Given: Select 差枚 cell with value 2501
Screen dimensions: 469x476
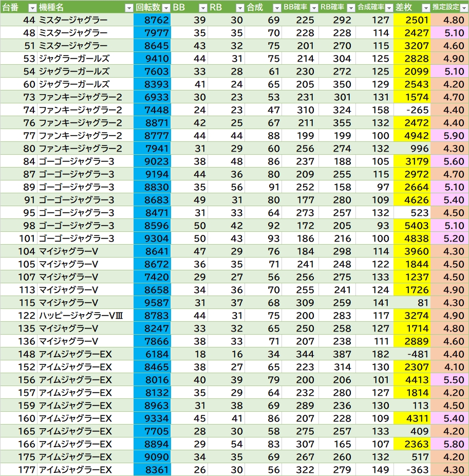Looking at the screenshot, I should [412, 20].
